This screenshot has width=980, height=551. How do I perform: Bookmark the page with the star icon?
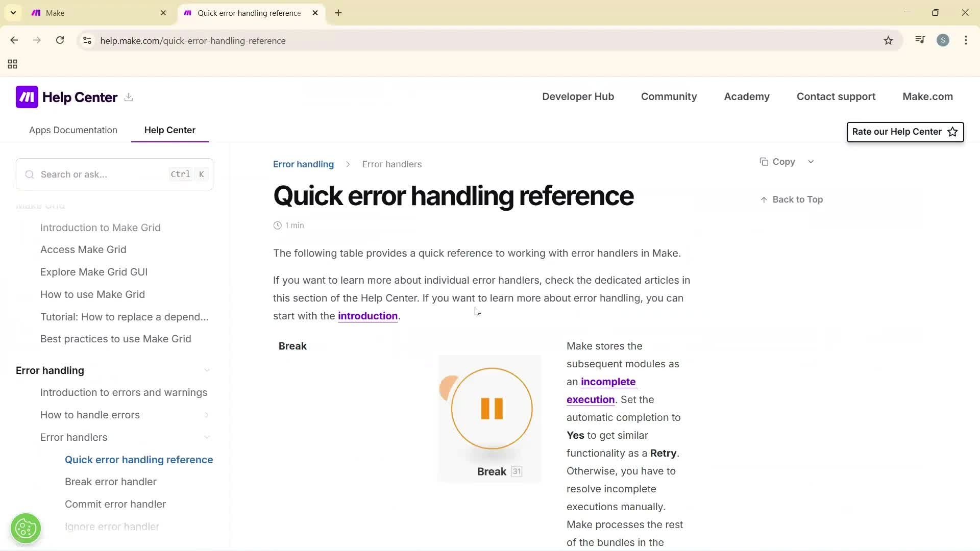point(888,40)
